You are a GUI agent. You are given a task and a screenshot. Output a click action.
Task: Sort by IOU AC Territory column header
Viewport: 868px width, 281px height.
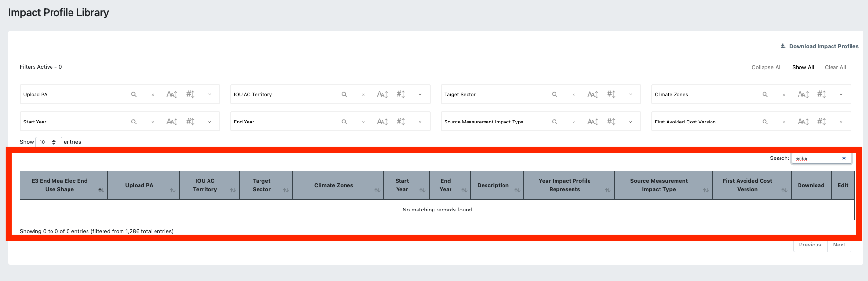(209, 185)
